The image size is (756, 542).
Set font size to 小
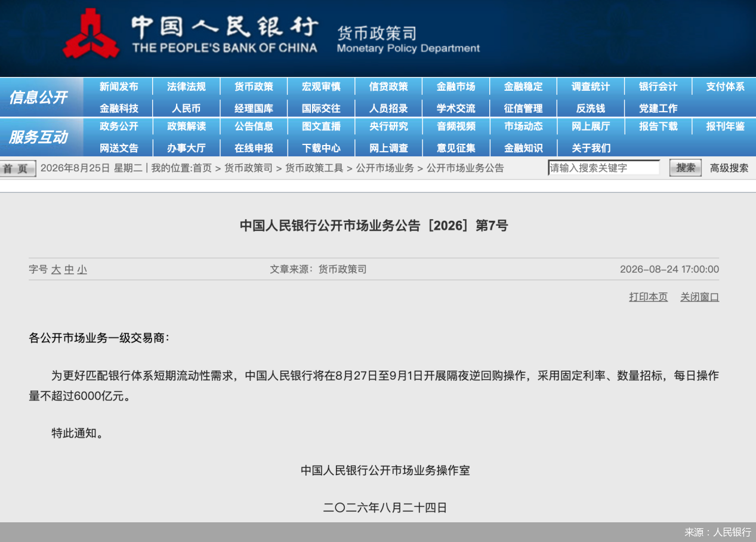(82, 270)
